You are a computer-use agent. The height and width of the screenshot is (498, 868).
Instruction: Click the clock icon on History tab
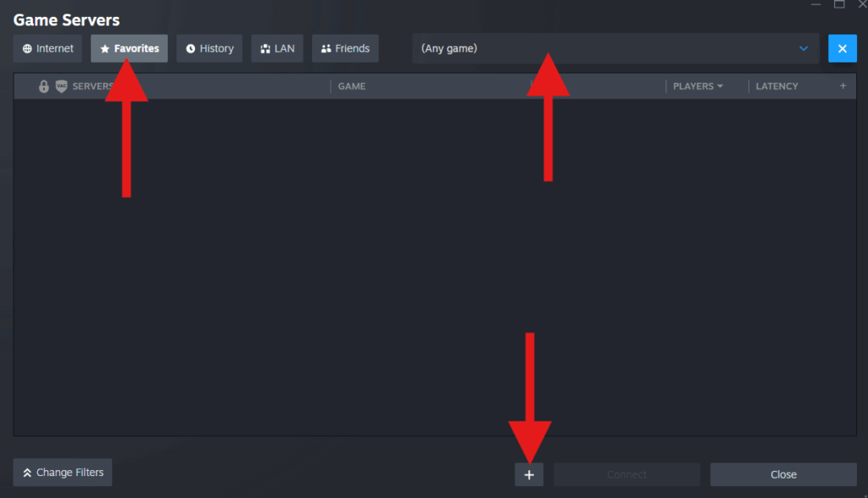pos(191,48)
